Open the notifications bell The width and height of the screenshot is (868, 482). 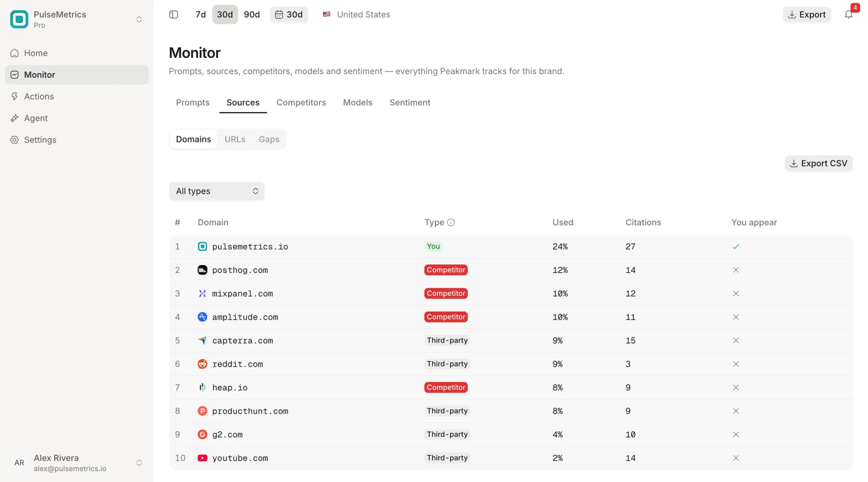click(849, 14)
